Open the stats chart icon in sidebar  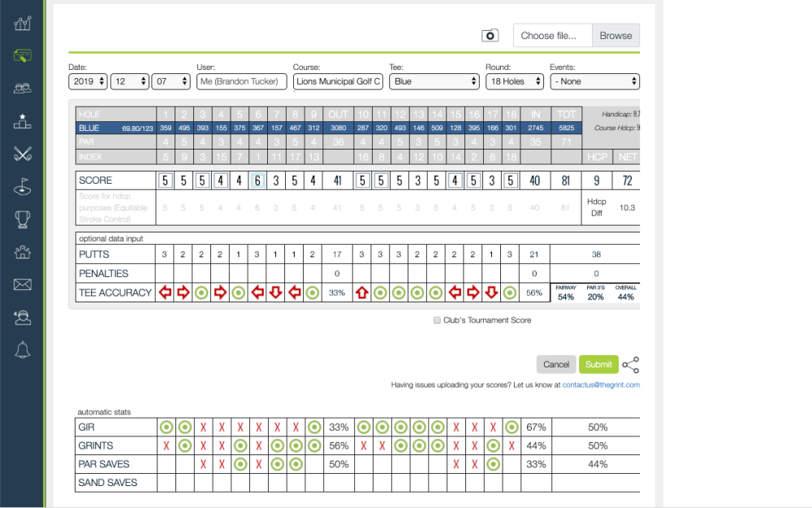22,23
